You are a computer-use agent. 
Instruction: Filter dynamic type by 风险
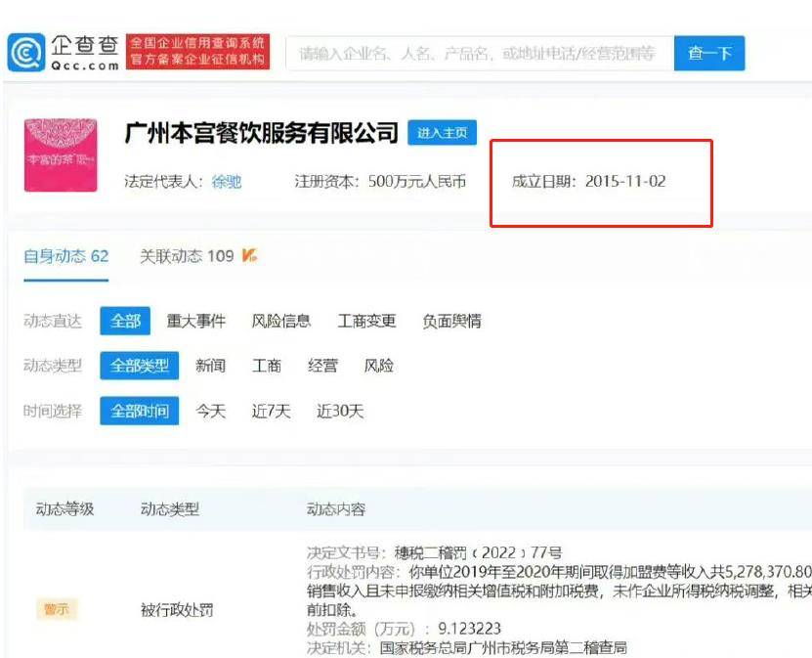click(x=378, y=366)
